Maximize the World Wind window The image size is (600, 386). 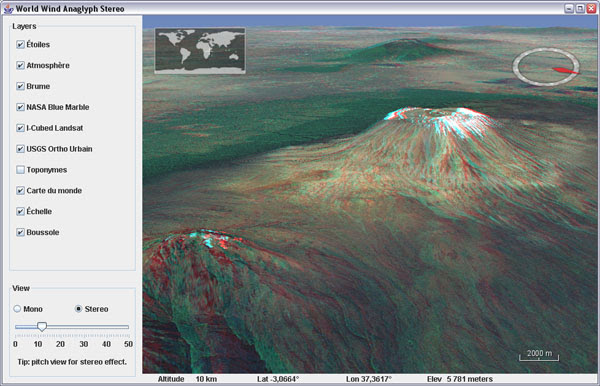point(580,8)
